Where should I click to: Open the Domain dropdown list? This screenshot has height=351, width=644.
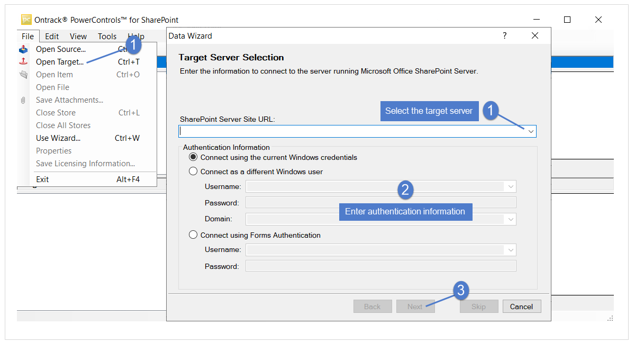tap(511, 219)
